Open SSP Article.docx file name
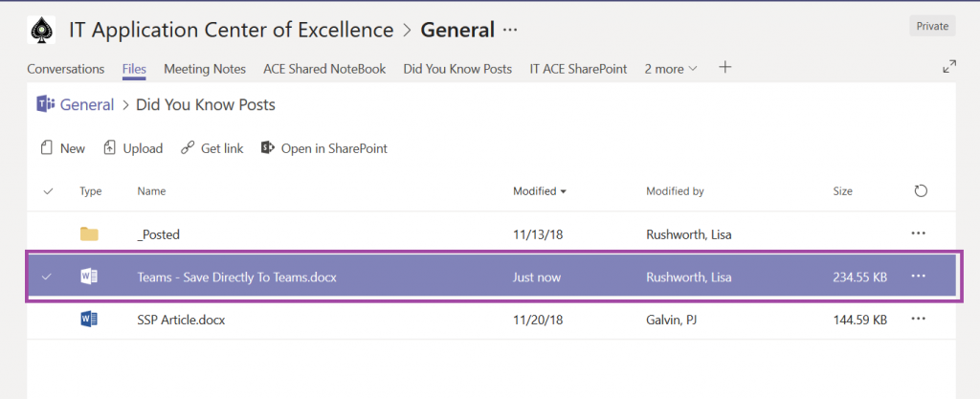The width and height of the screenshot is (980, 399). 181,321
